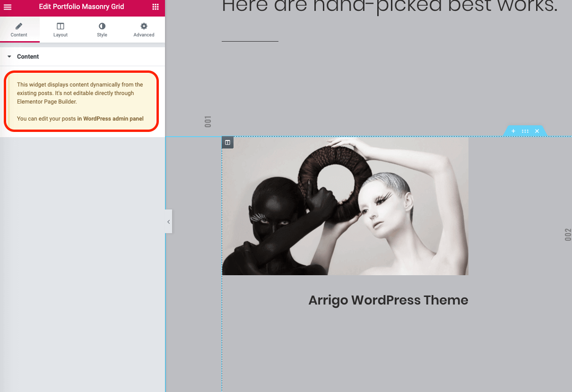Go to the Advanced settings tab
The image size is (572, 392).
(x=144, y=30)
